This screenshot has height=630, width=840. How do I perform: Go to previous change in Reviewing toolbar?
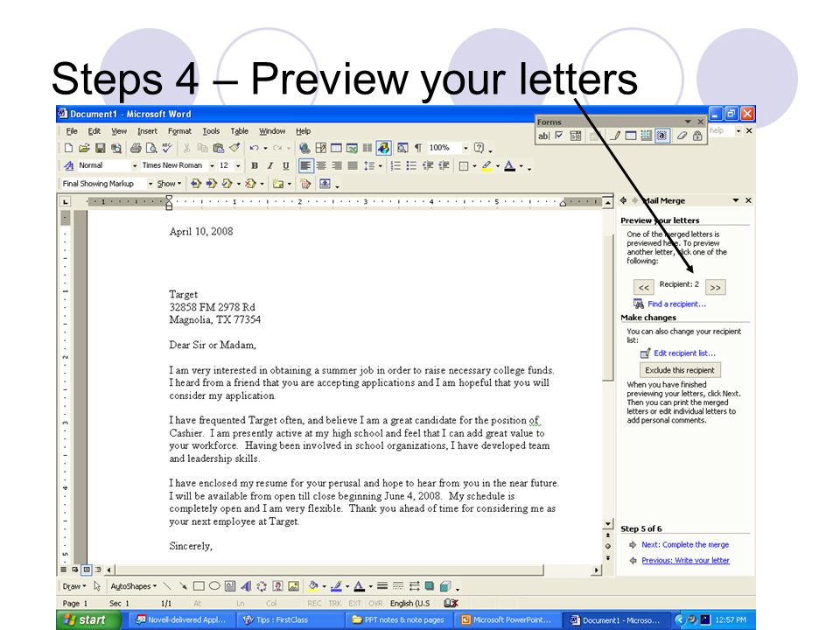196,184
